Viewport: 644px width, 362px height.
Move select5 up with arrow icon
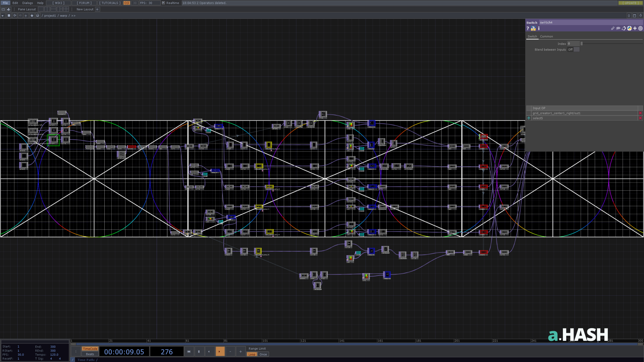(x=529, y=118)
